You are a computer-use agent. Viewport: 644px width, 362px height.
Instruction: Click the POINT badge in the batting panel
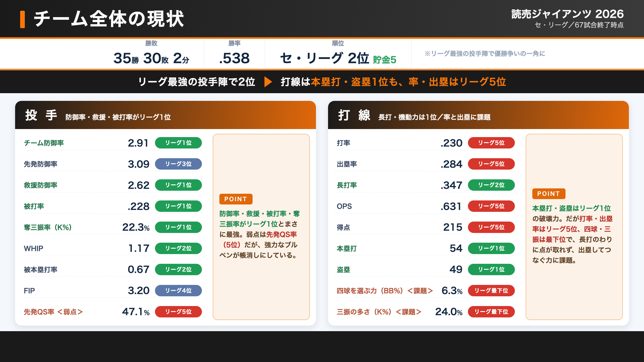(549, 194)
